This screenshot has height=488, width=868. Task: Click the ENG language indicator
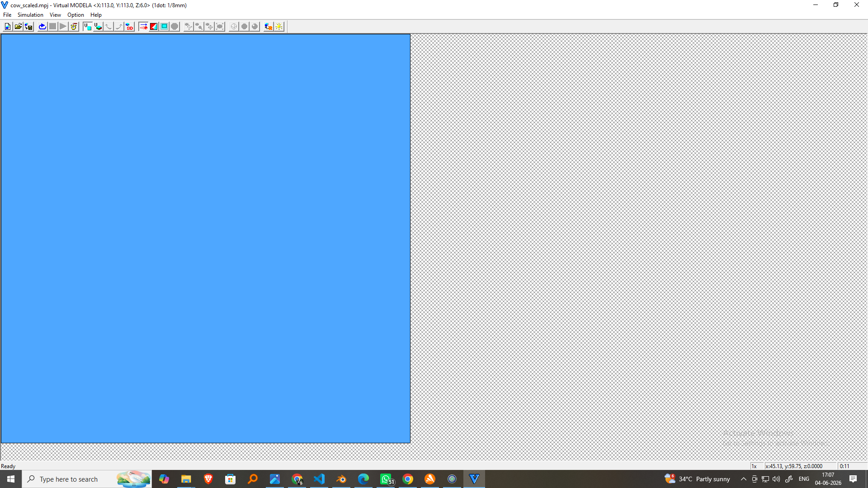click(x=804, y=479)
